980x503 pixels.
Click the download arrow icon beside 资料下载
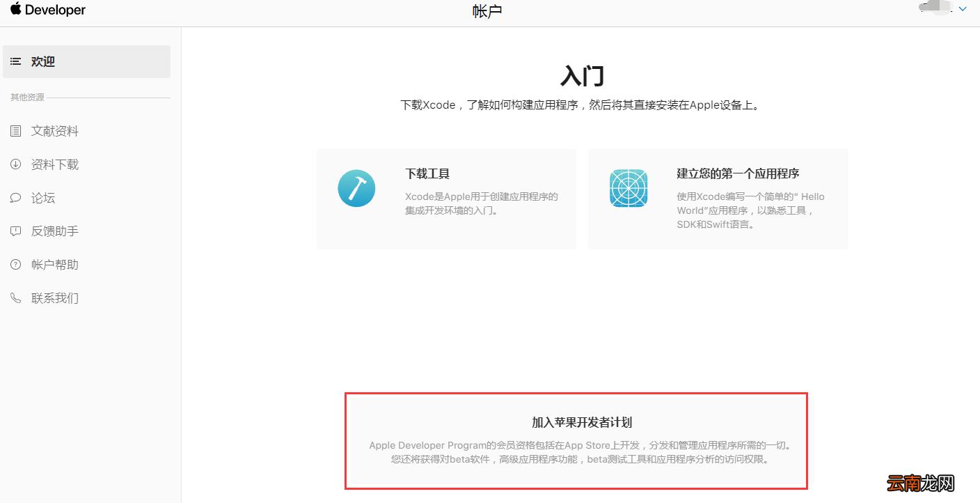pyautogui.click(x=15, y=164)
